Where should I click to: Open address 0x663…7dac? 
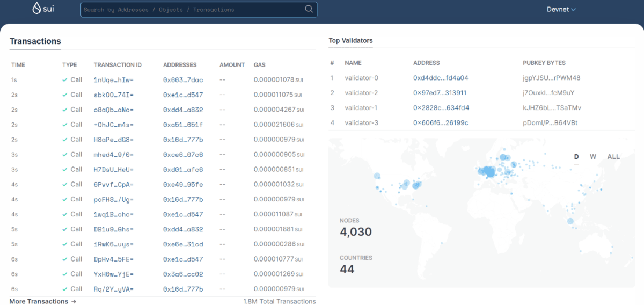[x=183, y=79]
